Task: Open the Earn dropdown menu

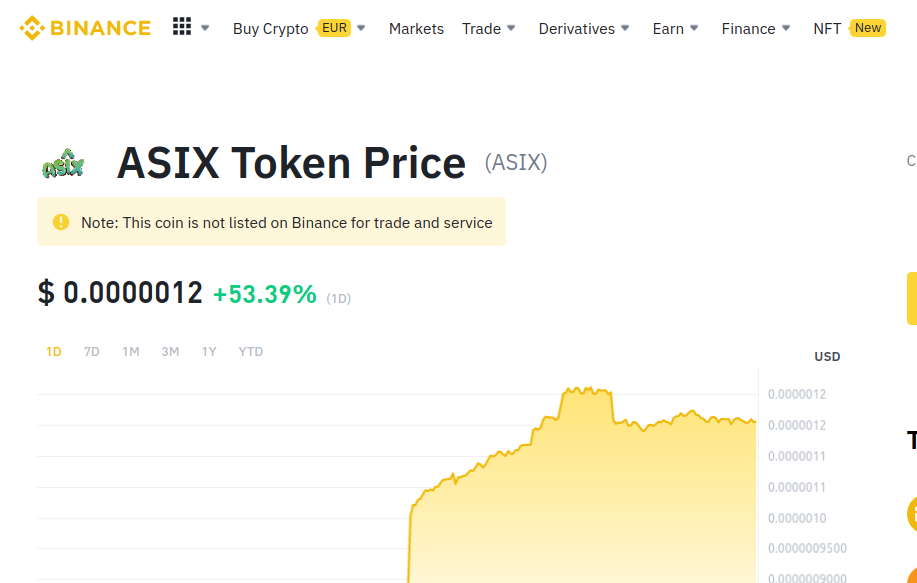Action: pyautogui.click(x=675, y=29)
